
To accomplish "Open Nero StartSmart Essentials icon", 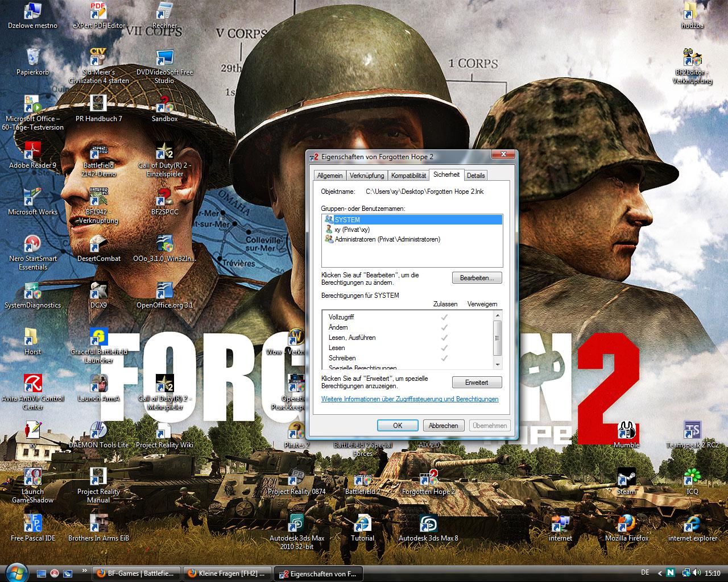I will [x=32, y=252].
